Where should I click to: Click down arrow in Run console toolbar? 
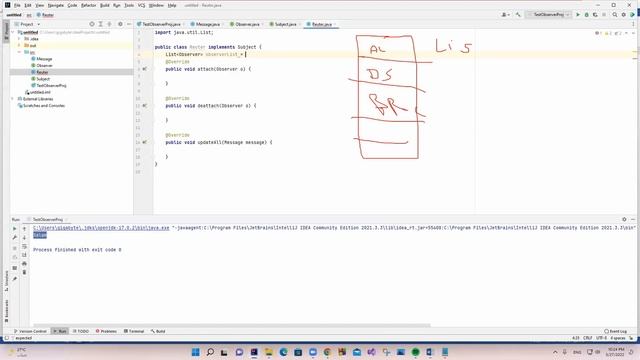click(x=24, y=238)
